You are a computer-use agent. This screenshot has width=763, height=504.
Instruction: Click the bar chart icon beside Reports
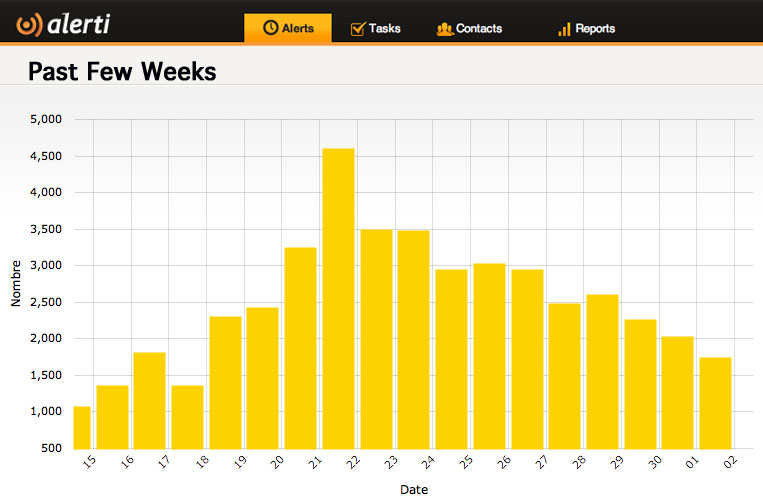point(565,29)
